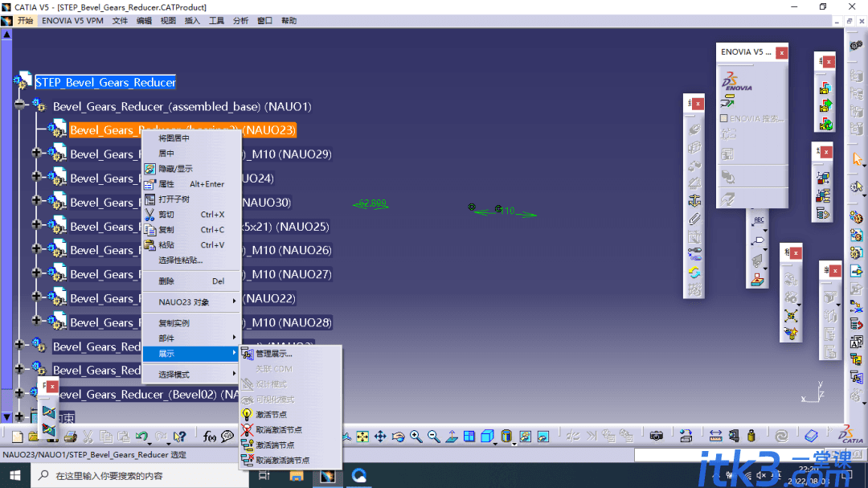Close the ENOVIA V5 floating toolbar

pyautogui.click(x=782, y=52)
